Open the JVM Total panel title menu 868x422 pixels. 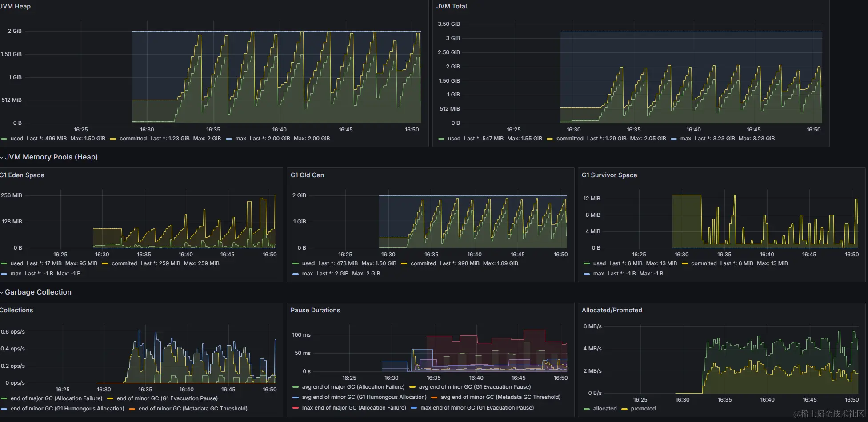[x=452, y=6]
